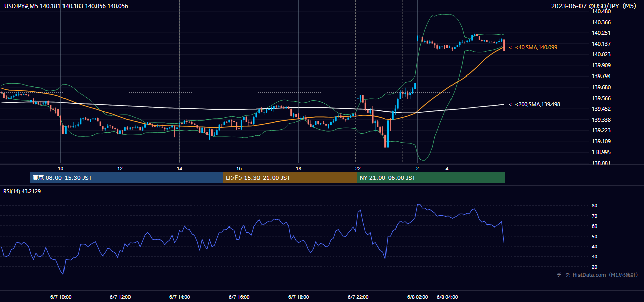Screen dimensions: 644x302
Task: Click RSI scale value 30
Action: pos(595,257)
